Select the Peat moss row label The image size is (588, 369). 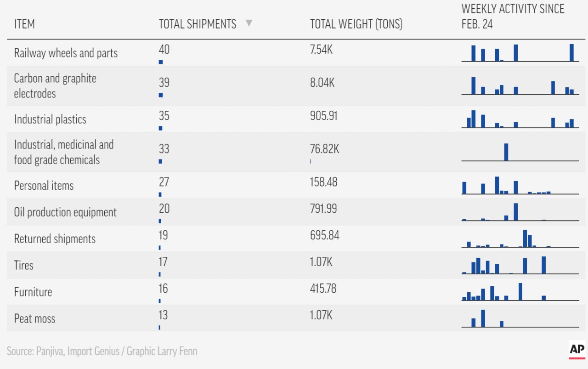tap(34, 318)
